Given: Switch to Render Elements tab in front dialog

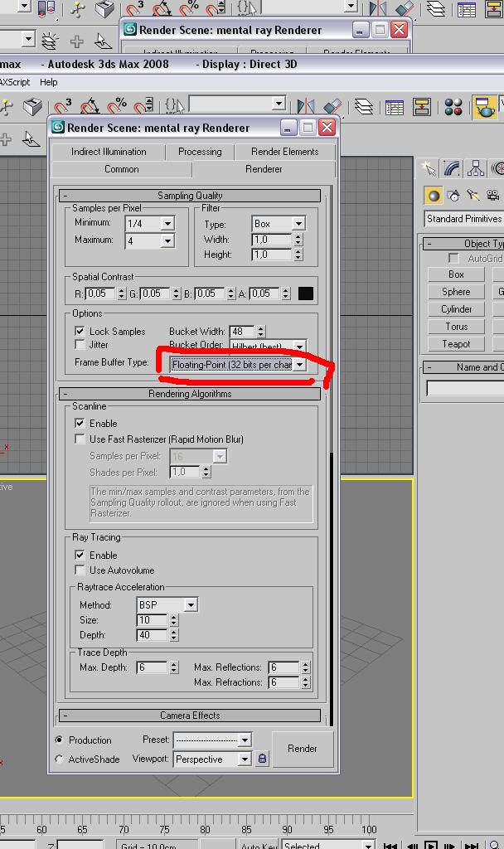Looking at the screenshot, I should 285,152.
